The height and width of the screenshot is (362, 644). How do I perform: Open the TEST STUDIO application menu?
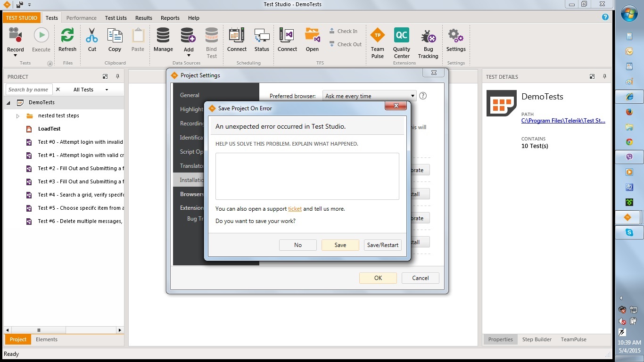coord(22,18)
